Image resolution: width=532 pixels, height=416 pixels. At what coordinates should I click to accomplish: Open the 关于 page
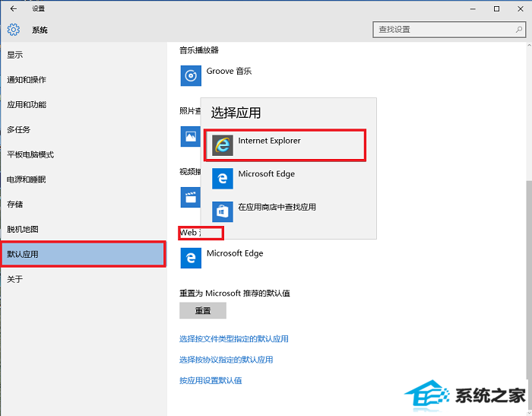(83, 279)
